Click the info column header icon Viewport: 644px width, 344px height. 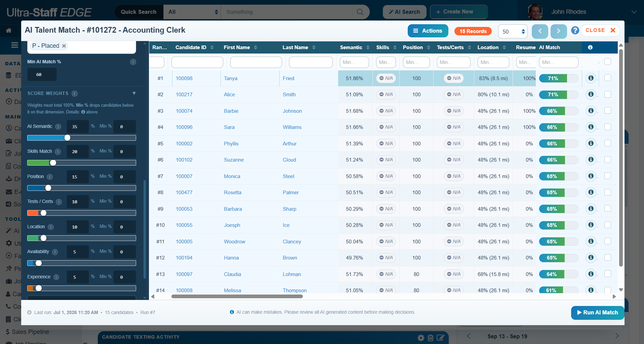(x=590, y=47)
